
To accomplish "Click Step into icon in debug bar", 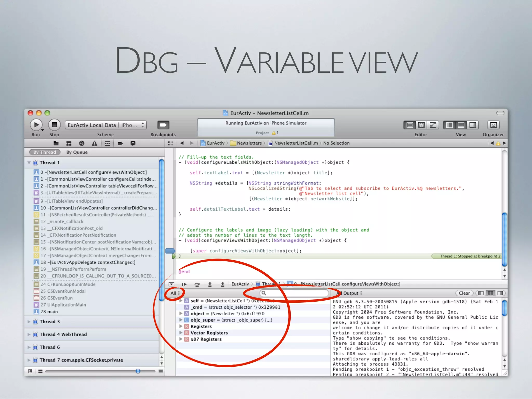I will coord(210,284).
